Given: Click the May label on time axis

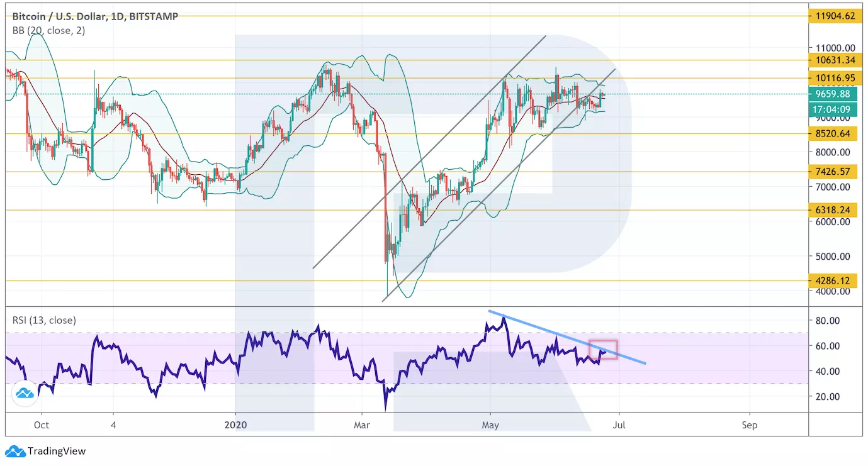Looking at the screenshot, I should pos(490,425).
